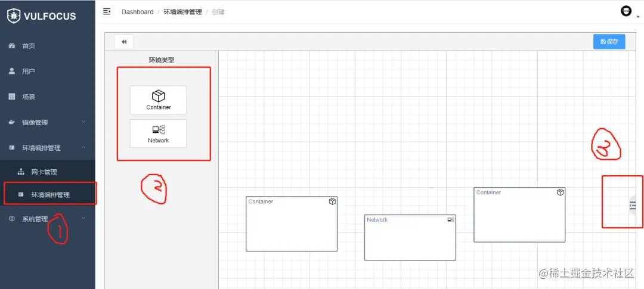Click the 用户 person icon
This screenshot has height=289, width=644.
tap(12, 71)
